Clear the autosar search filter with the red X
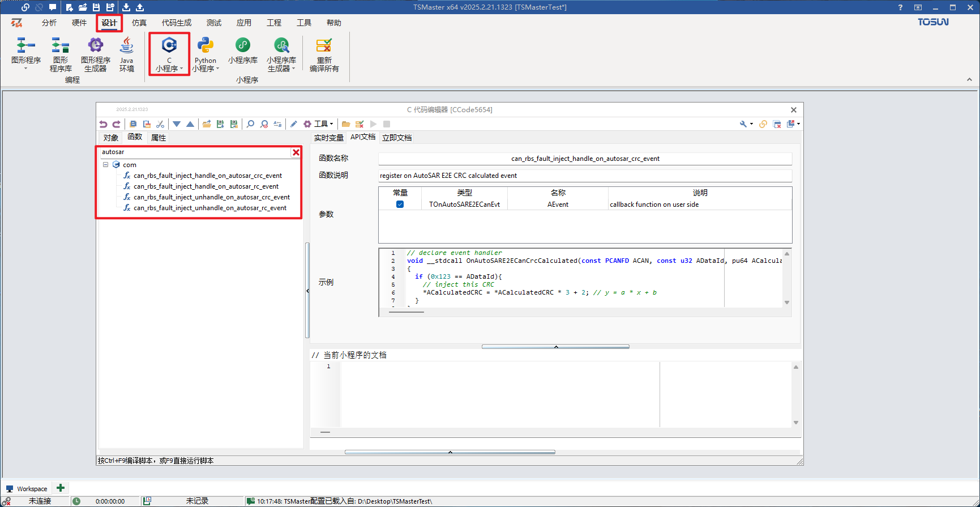Image resolution: width=980 pixels, height=507 pixels. 296,152
